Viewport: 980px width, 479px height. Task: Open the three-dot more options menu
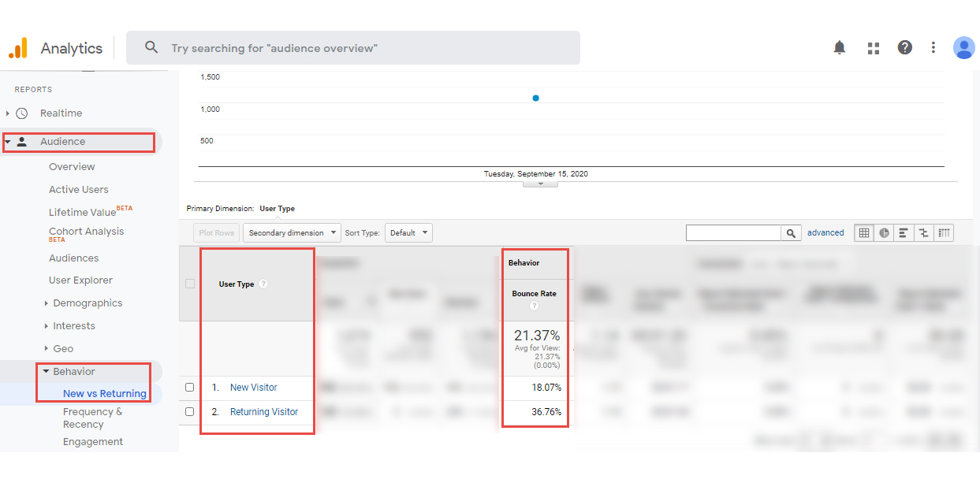[x=933, y=47]
